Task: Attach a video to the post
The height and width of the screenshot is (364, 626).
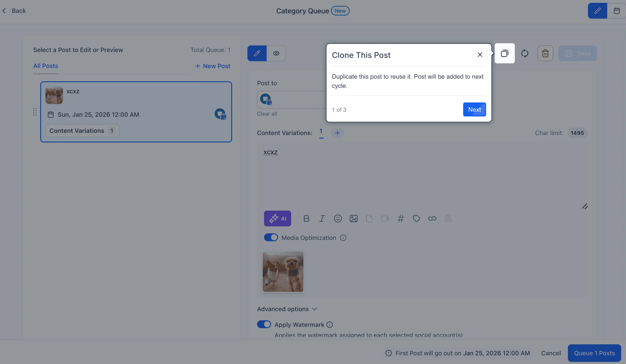Action: coord(385,218)
